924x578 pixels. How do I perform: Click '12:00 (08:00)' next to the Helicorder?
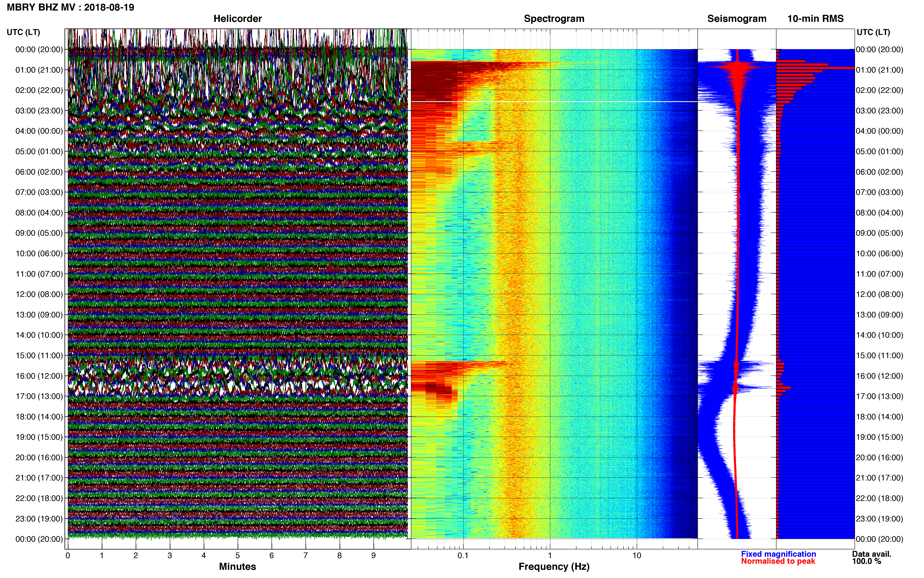click(x=39, y=294)
